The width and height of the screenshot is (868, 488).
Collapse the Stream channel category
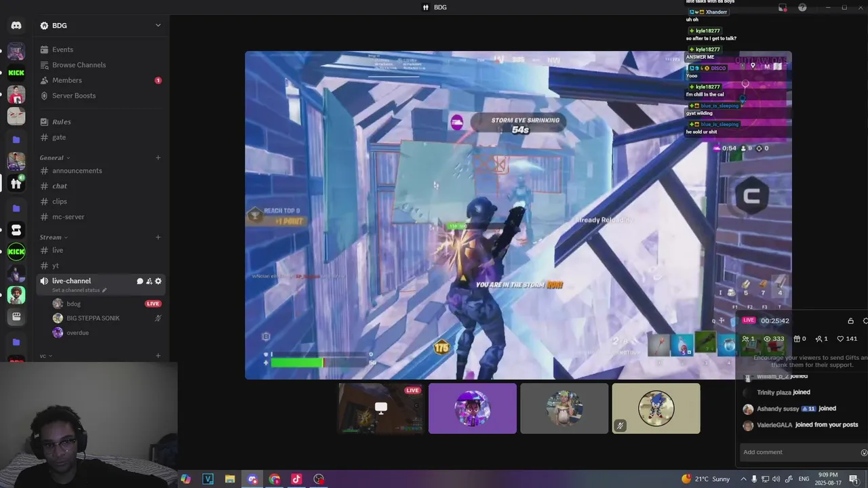[x=54, y=238]
